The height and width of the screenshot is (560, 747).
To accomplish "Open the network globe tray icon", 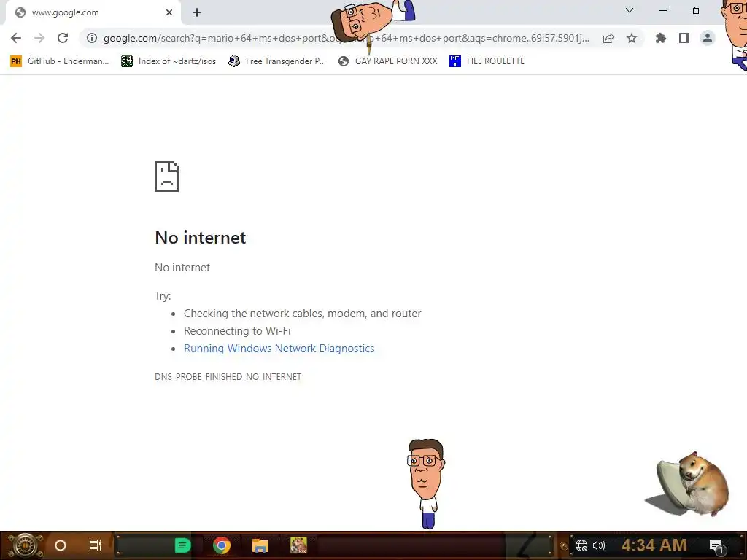I will (x=581, y=545).
